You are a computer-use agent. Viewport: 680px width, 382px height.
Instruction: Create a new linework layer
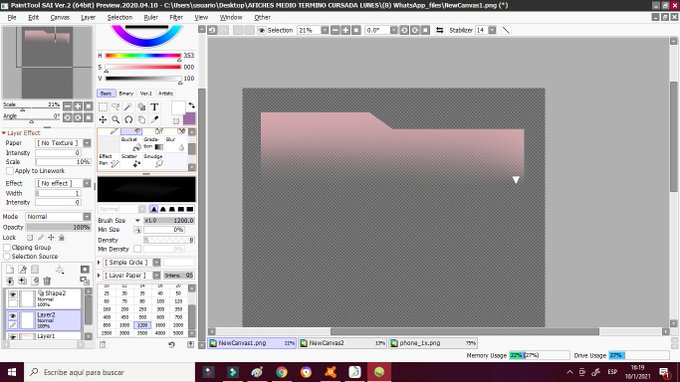23,270
